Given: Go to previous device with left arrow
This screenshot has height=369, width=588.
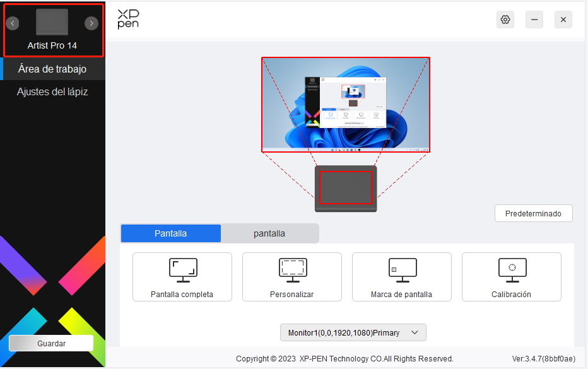Looking at the screenshot, I should [13, 23].
